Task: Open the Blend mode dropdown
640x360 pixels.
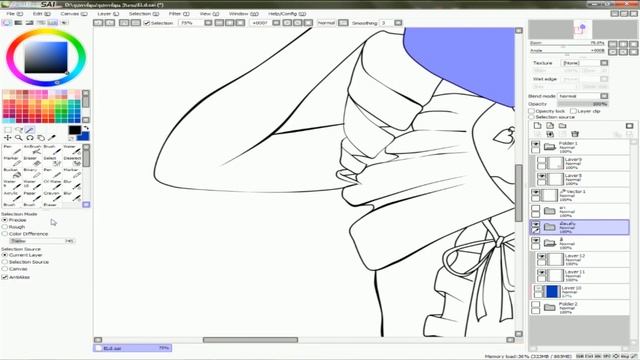Action: point(604,96)
